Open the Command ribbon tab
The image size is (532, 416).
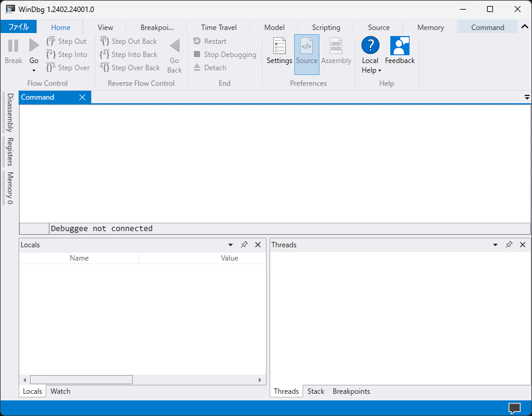[488, 28]
